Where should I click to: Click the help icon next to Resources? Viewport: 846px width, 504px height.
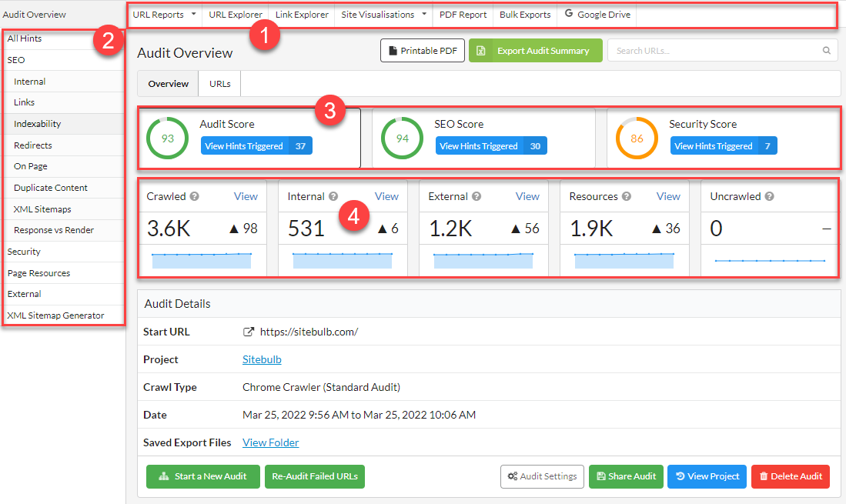click(627, 196)
